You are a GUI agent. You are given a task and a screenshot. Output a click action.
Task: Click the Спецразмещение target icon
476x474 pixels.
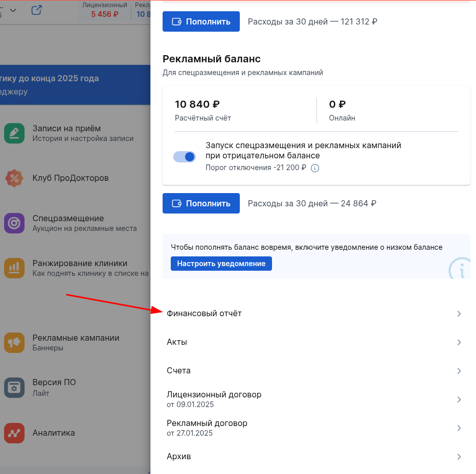coord(14,223)
